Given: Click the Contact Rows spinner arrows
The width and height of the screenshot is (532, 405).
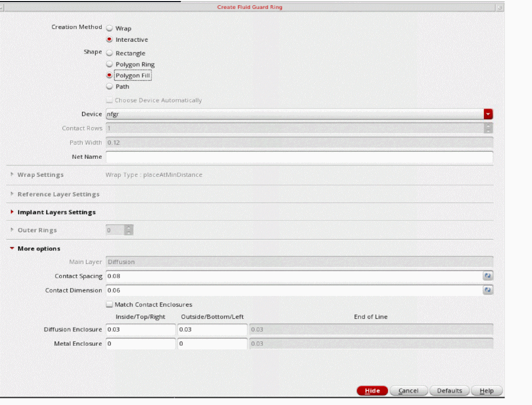Looking at the screenshot, I should (488, 128).
